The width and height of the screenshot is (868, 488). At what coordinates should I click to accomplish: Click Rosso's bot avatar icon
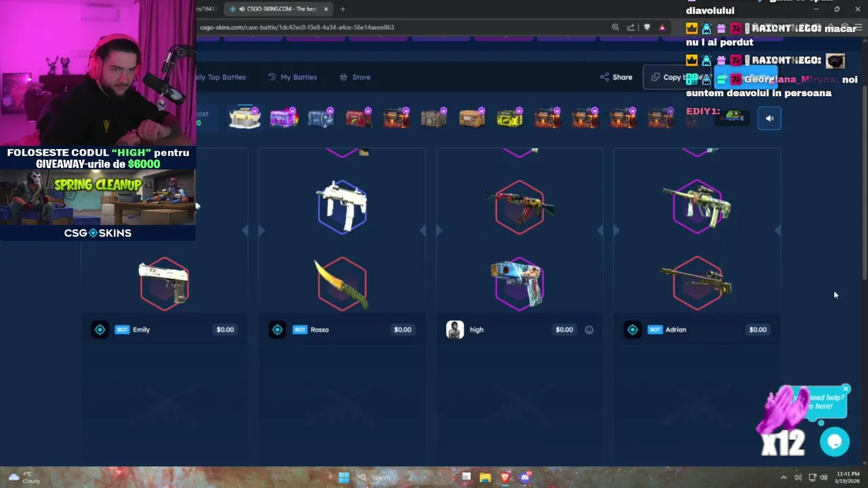pos(277,329)
